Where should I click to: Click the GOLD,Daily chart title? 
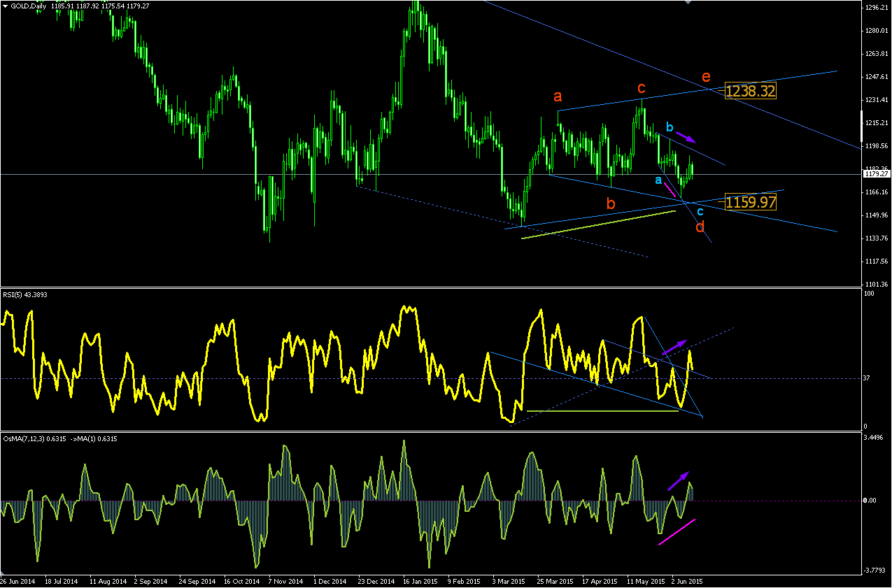(28, 5)
